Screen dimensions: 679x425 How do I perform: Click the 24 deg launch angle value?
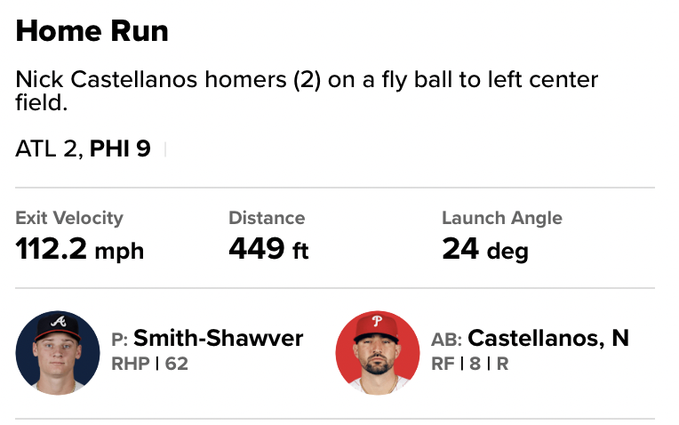(x=485, y=249)
